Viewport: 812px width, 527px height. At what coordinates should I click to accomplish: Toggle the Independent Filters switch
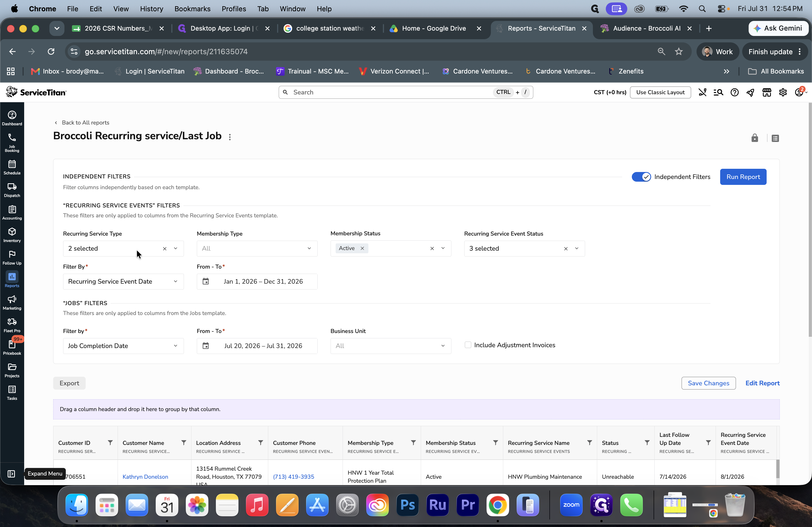[x=641, y=177]
